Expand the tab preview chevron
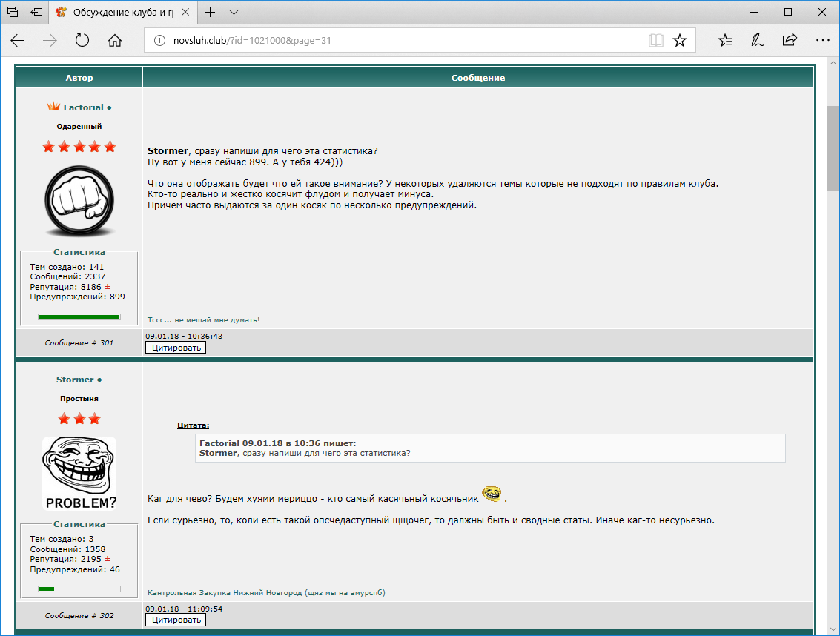 click(x=234, y=12)
